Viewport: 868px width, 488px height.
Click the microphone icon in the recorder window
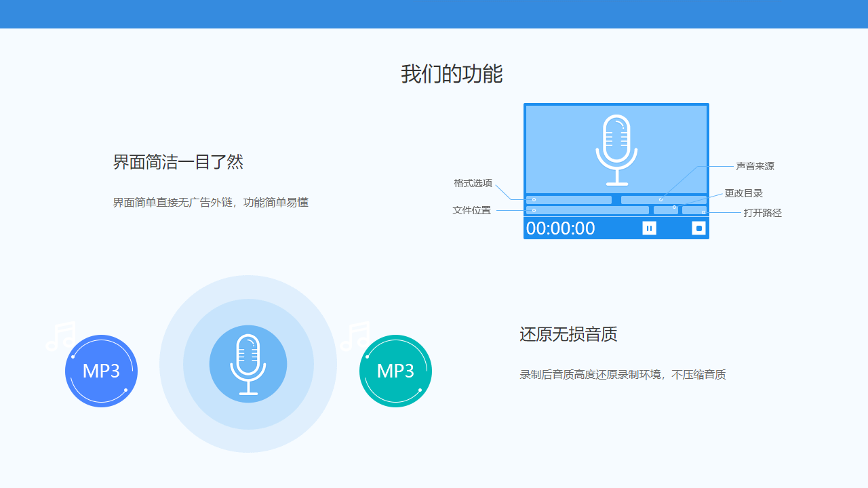click(616, 149)
